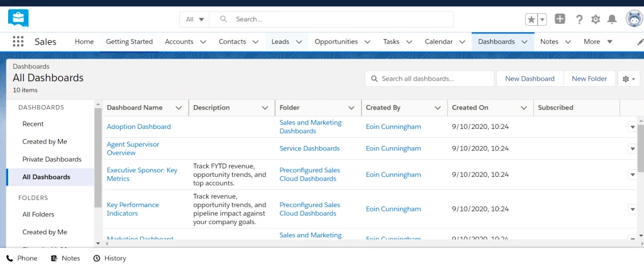Click the Salesforce briefcase logo
644x268 pixels.
(18, 18)
